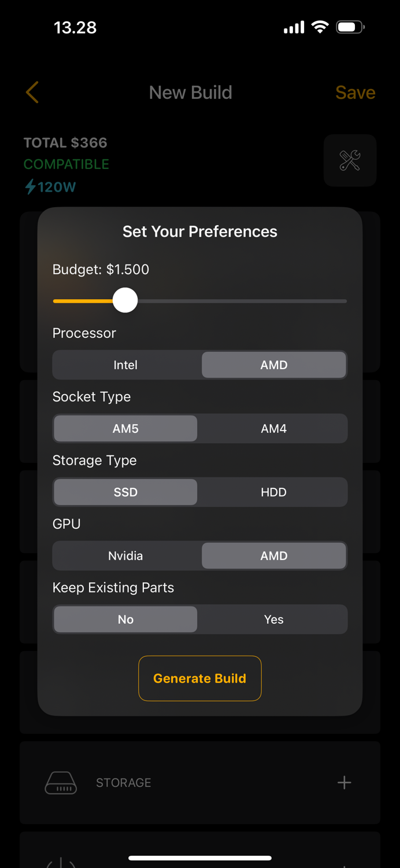Tap the battery indicator icon
Image resolution: width=400 pixels, height=868 pixels.
[x=349, y=26]
